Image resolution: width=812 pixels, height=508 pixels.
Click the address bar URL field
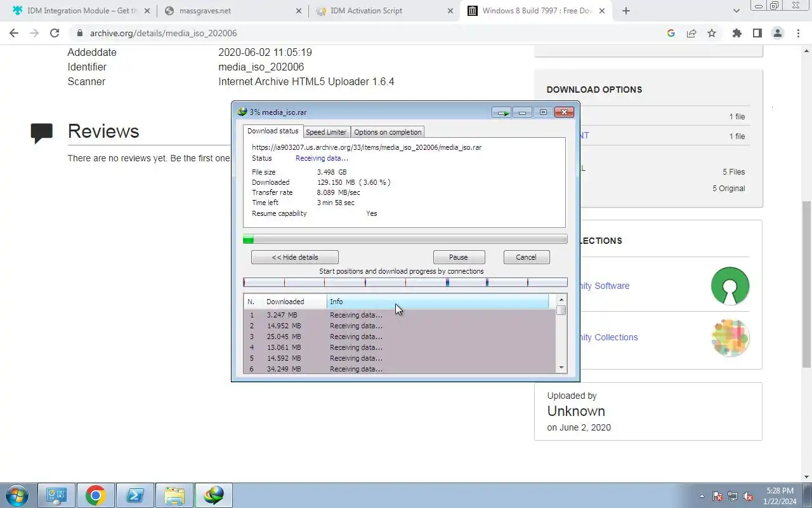(368, 33)
